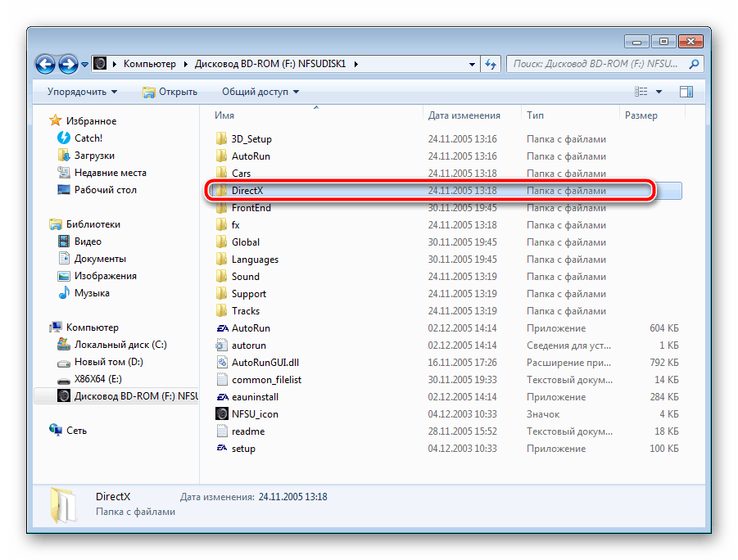Click the Открыть toolbar button

[170, 92]
